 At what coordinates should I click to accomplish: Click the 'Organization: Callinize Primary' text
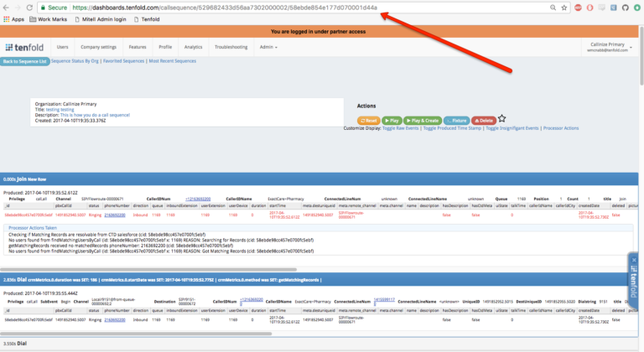pyautogui.click(x=65, y=104)
